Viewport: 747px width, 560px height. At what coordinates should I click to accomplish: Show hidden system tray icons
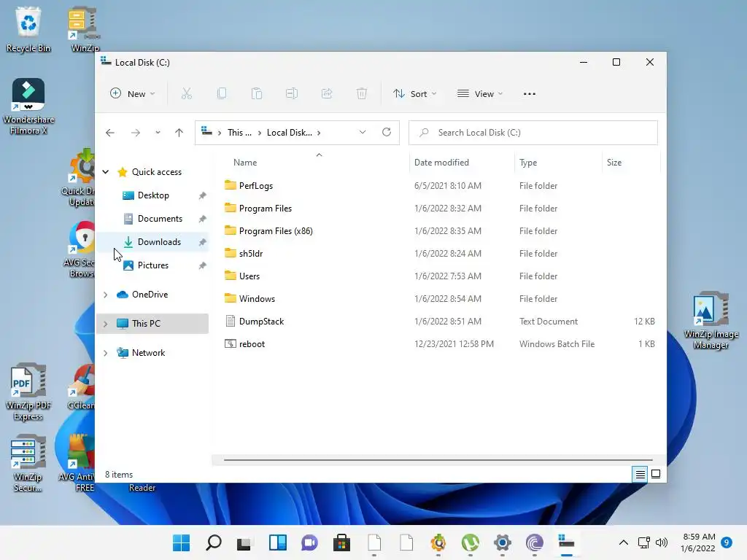click(x=623, y=542)
